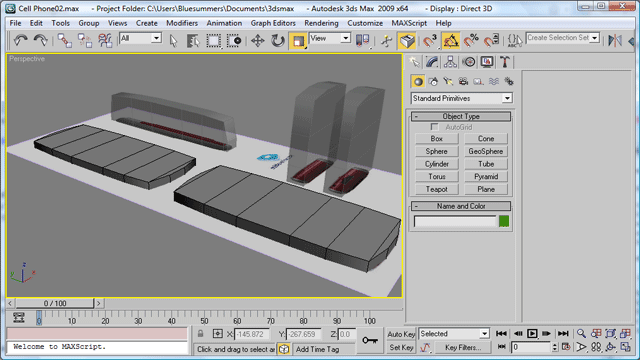The image size is (640, 360).
Task: Collapse the Name and Color rollout
Action: [x=461, y=206]
